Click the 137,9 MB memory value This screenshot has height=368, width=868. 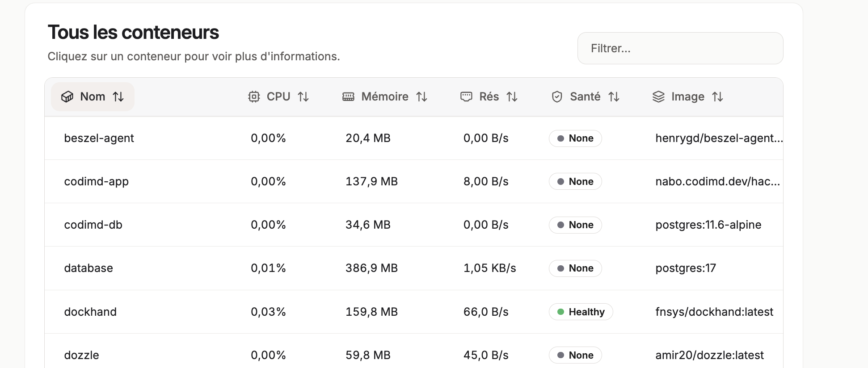coord(371,181)
